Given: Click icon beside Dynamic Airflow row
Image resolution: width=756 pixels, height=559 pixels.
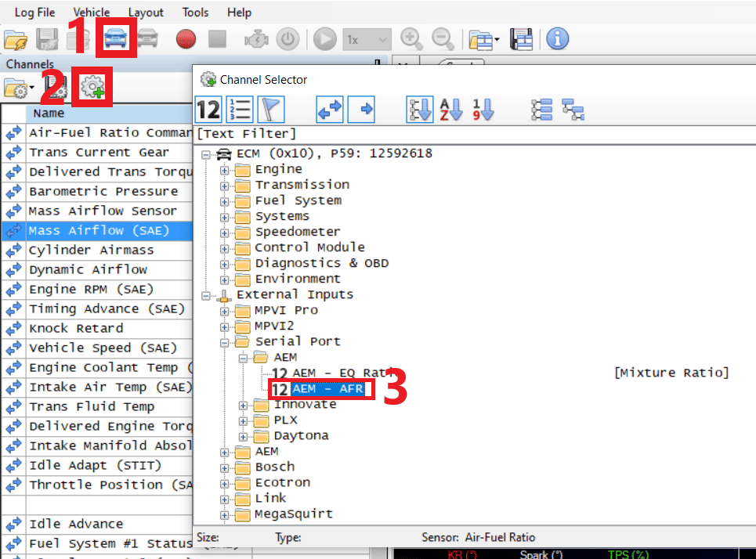Looking at the screenshot, I should (13, 270).
